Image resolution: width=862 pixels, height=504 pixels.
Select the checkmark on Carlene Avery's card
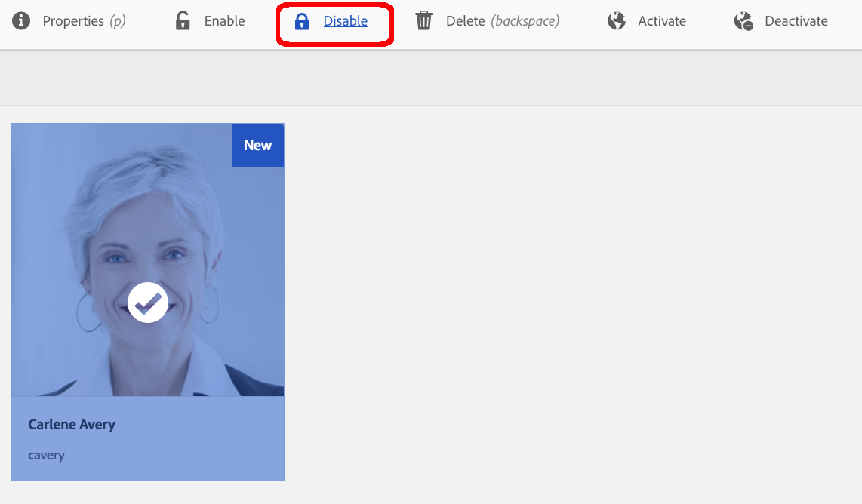pyautogui.click(x=147, y=303)
